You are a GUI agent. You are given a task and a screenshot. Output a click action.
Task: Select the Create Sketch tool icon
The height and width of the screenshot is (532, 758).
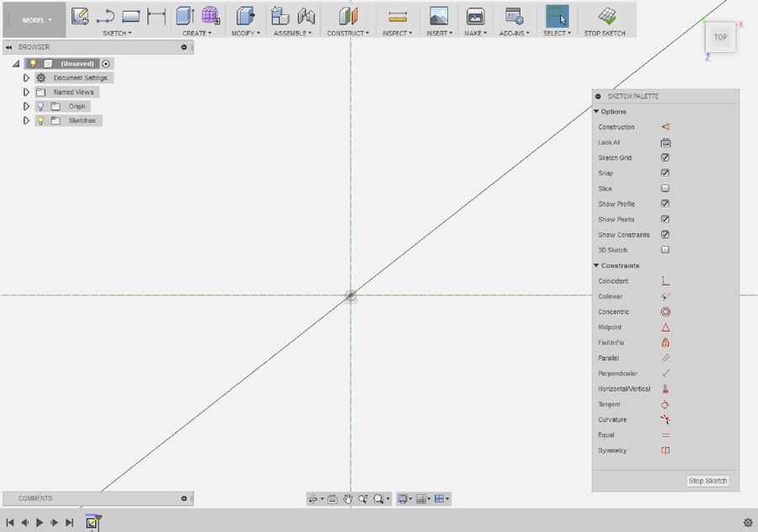pos(80,16)
